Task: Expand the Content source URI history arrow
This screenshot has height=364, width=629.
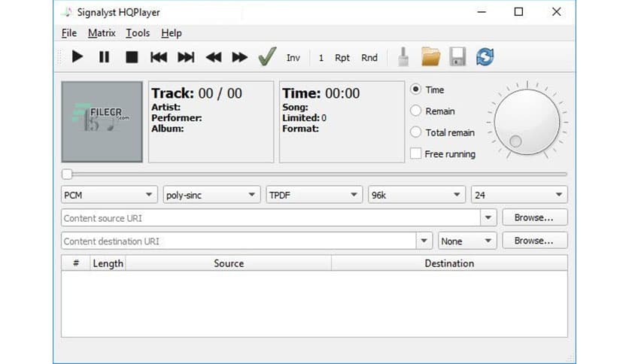Action: (x=488, y=217)
